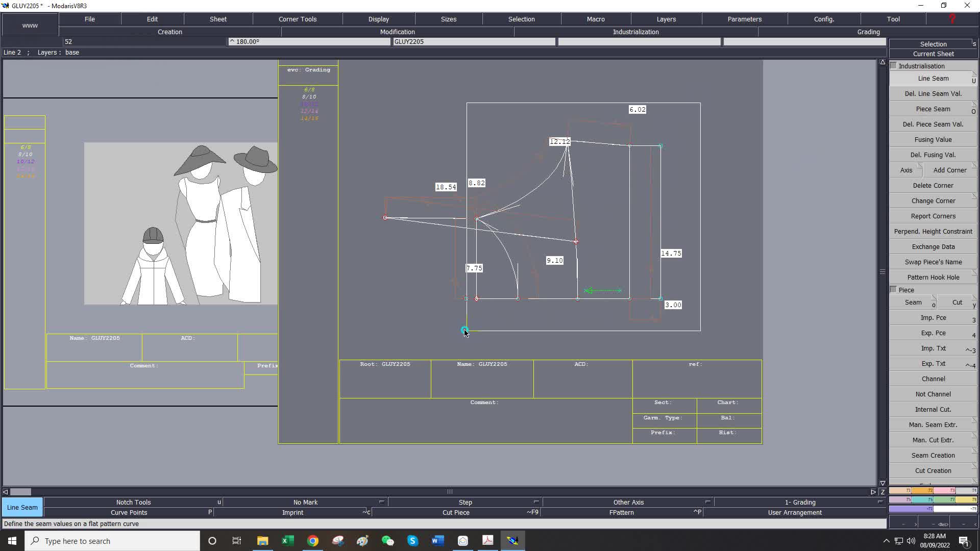Image resolution: width=980 pixels, height=551 pixels.
Task: Open Word from the taskbar
Action: coord(437,541)
